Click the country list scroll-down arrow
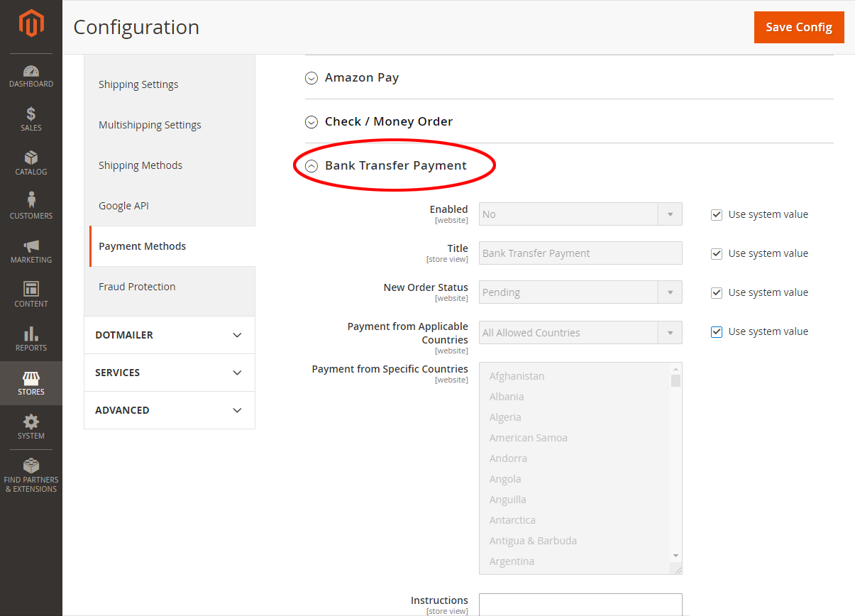This screenshot has width=855, height=616. [675, 556]
